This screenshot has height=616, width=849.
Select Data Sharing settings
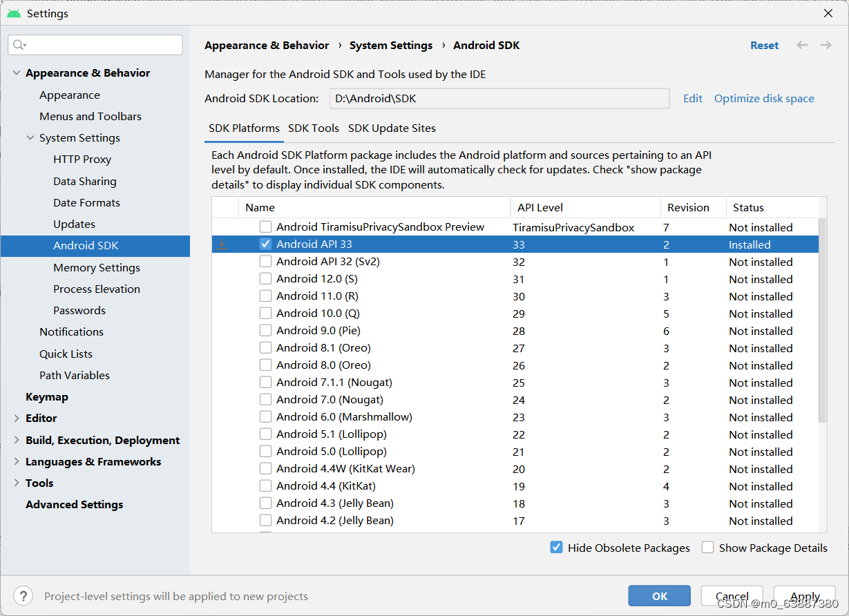(x=85, y=182)
